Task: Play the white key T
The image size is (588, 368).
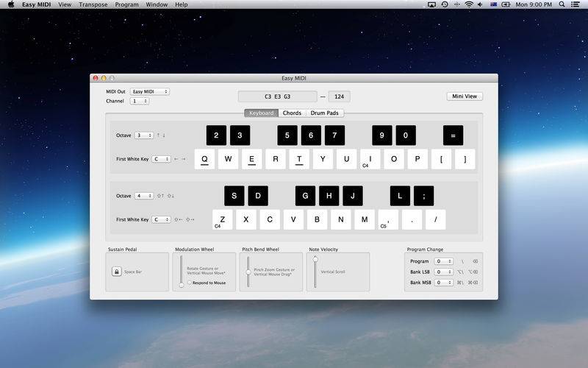Action: coord(299,159)
